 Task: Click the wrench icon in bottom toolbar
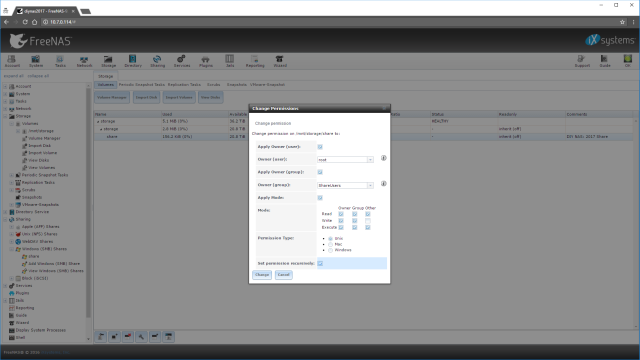(x=141, y=337)
